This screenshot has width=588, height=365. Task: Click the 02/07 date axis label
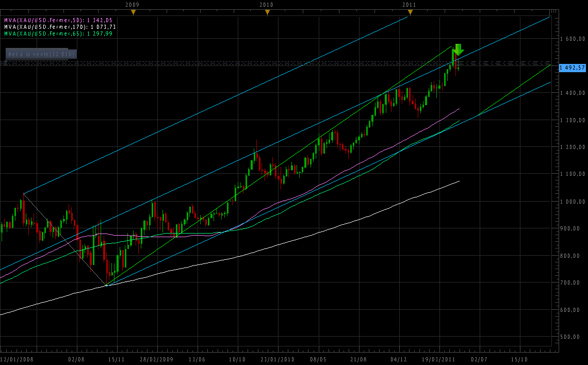point(479,359)
